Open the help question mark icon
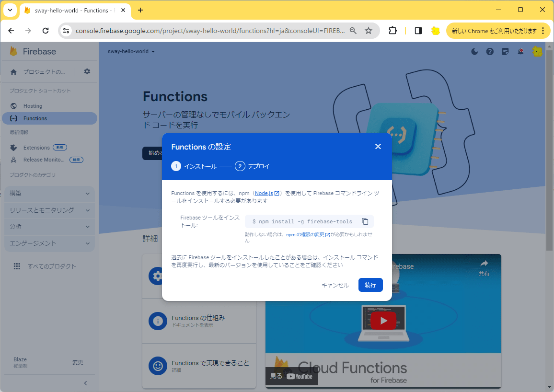This screenshot has height=392, width=554. [x=490, y=52]
